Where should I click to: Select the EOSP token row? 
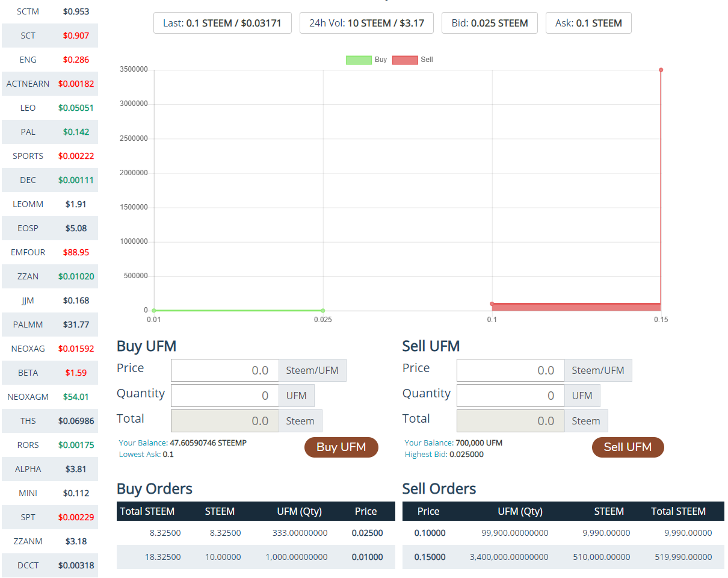(50, 228)
